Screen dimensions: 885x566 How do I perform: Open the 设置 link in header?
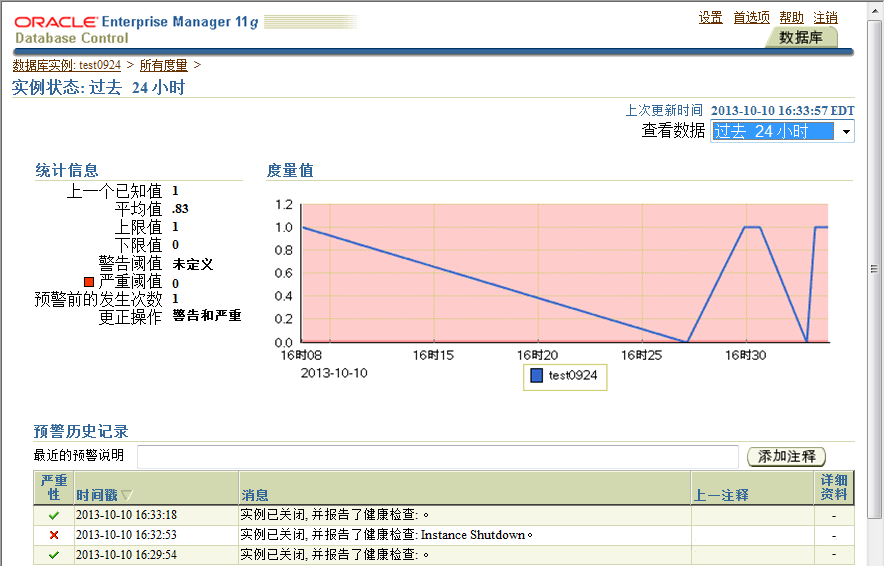tap(711, 18)
